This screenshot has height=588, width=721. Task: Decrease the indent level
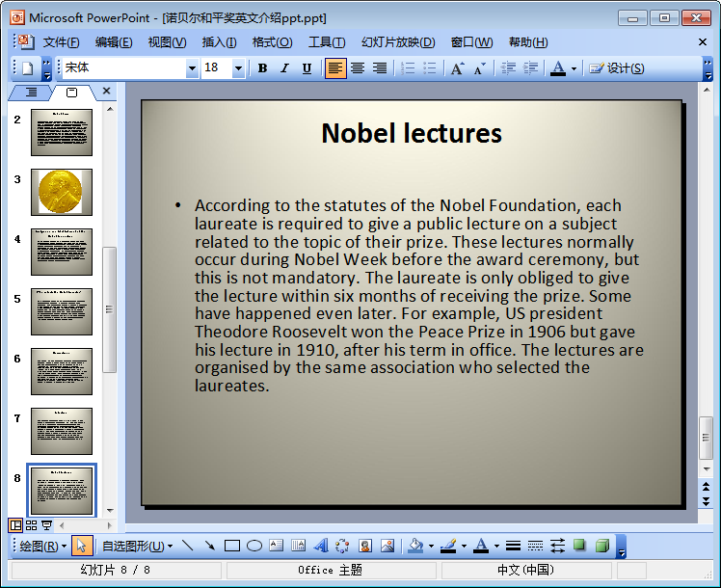[508, 68]
